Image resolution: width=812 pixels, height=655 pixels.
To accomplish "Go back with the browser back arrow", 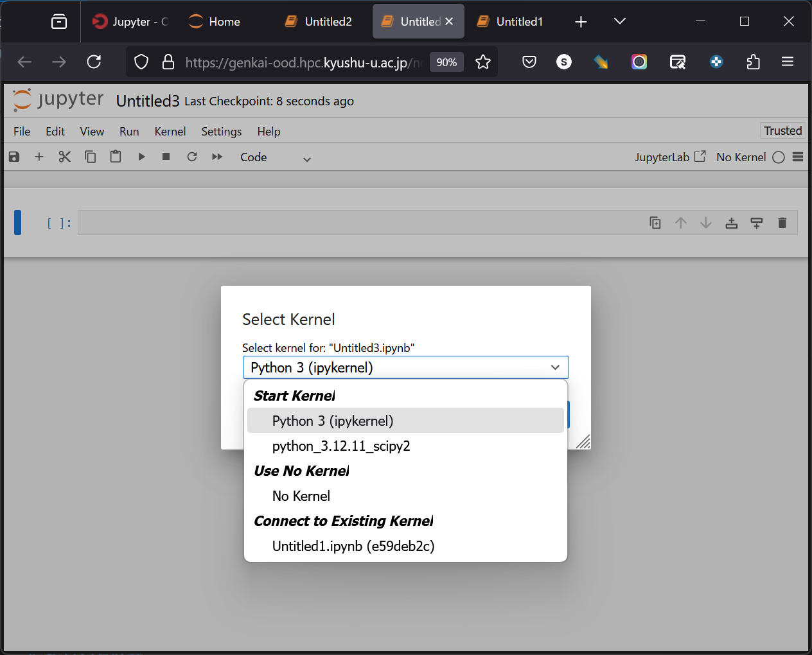I will pos(24,62).
